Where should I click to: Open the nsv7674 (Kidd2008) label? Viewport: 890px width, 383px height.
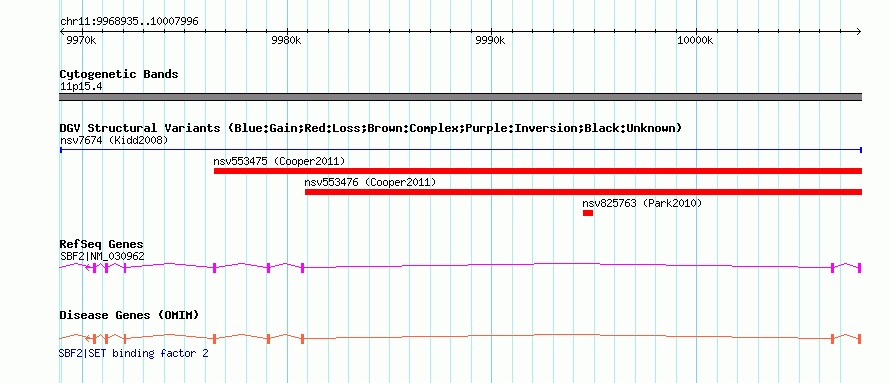pyautogui.click(x=114, y=140)
